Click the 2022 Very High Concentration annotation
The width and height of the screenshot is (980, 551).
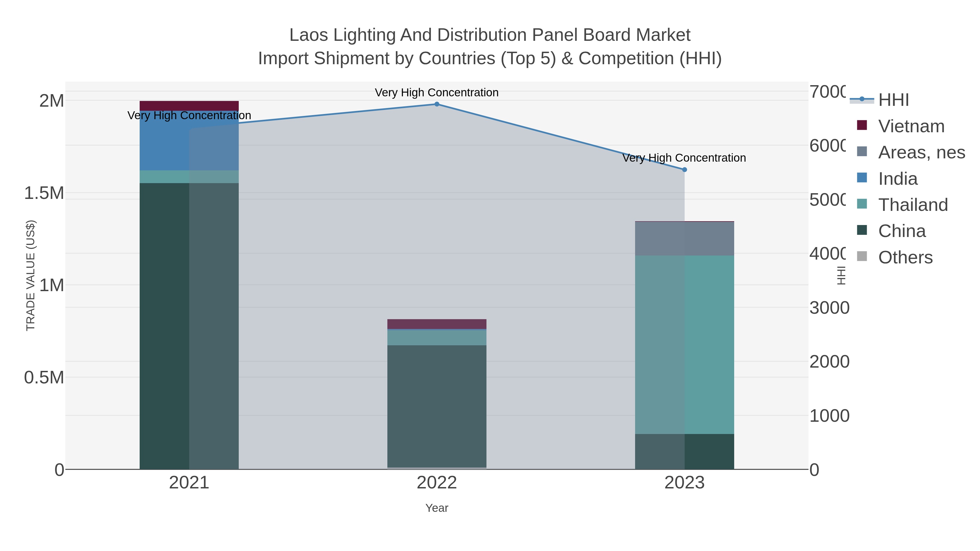[x=437, y=93]
